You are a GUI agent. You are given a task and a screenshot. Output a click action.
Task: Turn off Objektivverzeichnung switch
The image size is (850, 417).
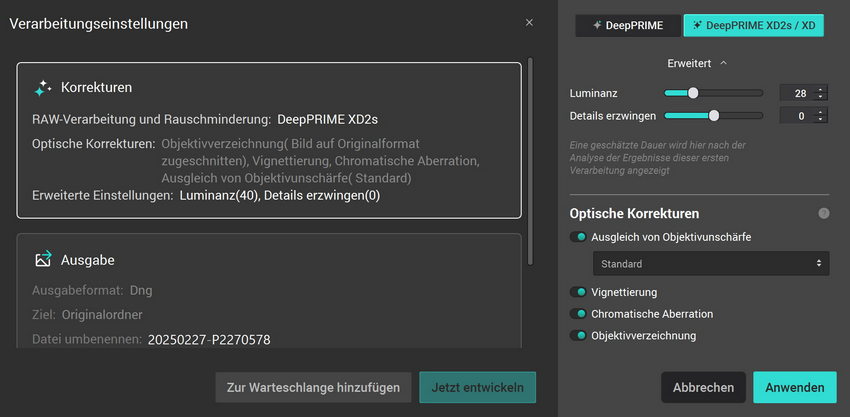(578, 336)
